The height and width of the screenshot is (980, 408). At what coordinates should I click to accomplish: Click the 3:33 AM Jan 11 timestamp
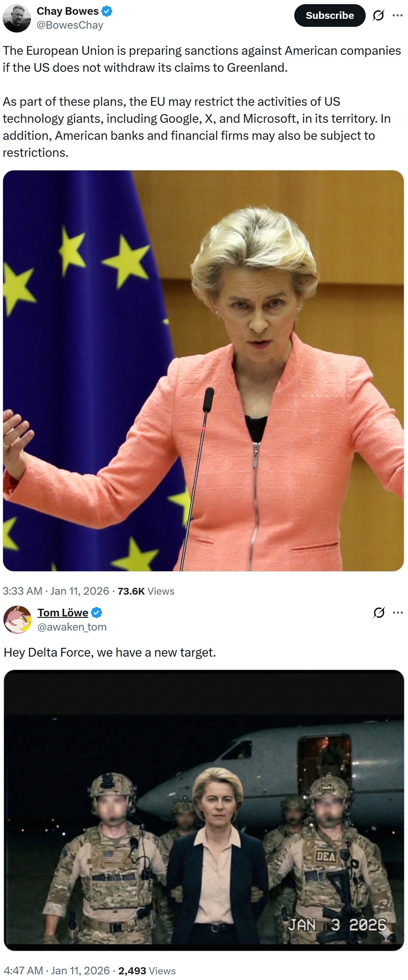click(56, 591)
